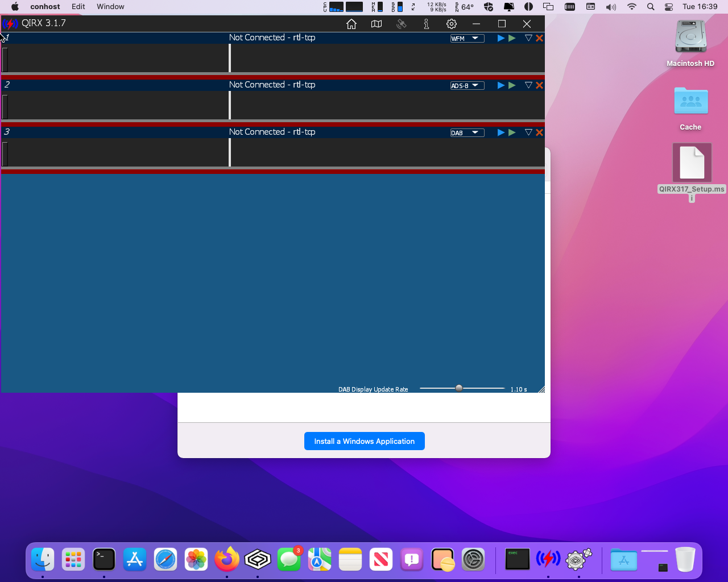Open Notes from the Dock
Viewport: 728px width, 582px height.
(x=350, y=560)
